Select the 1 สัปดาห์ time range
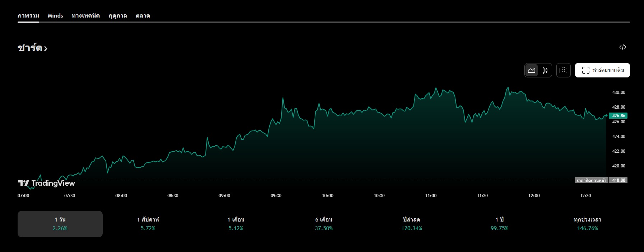 148,224
